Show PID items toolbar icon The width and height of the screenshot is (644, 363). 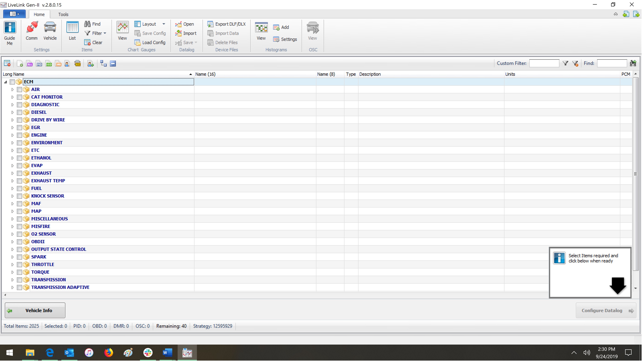tap(39, 64)
